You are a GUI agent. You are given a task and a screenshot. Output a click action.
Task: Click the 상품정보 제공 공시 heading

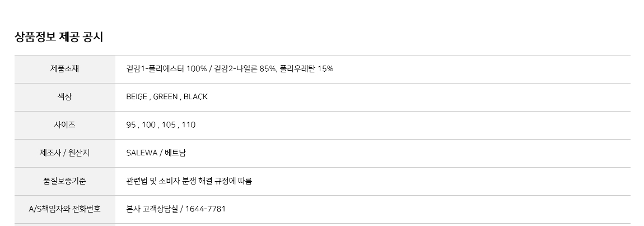click(59, 38)
